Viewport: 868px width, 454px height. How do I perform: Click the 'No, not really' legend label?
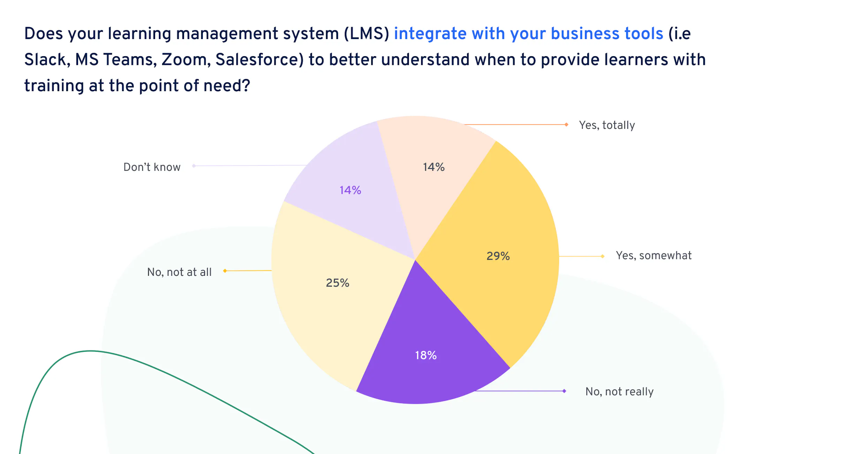[619, 392]
